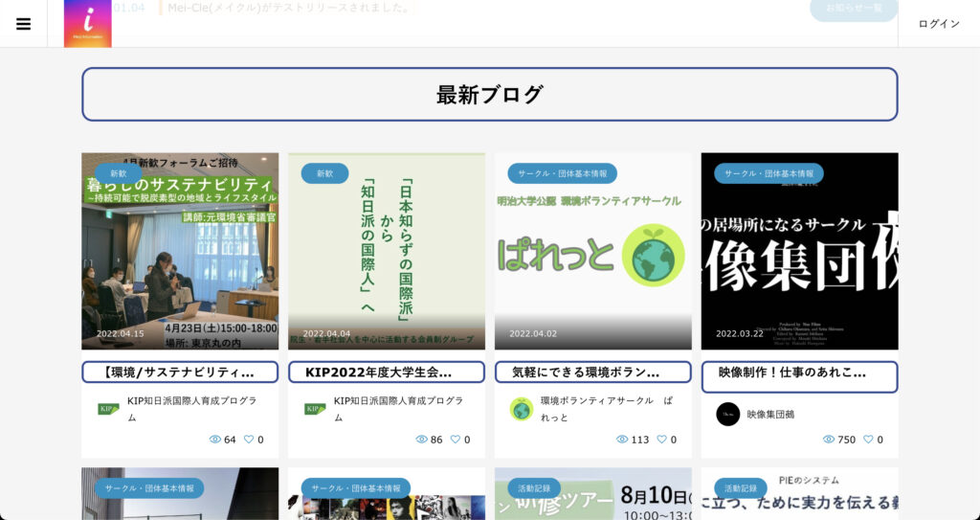The height and width of the screenshot is (520, 980).
Task: Click author name KIP知日派国際人育成プログラム on 86-views card
Action: pos(398,409)
